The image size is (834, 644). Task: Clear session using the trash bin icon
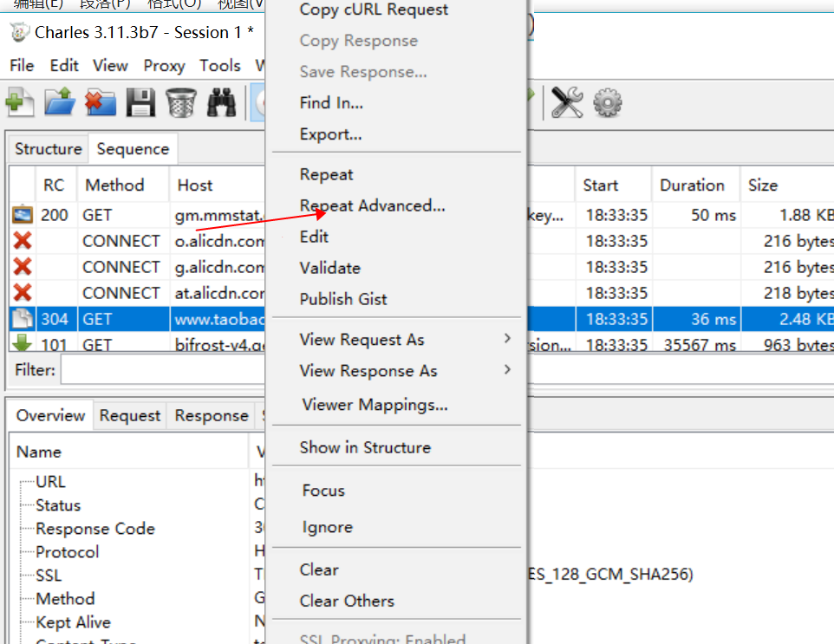[181, 102]
